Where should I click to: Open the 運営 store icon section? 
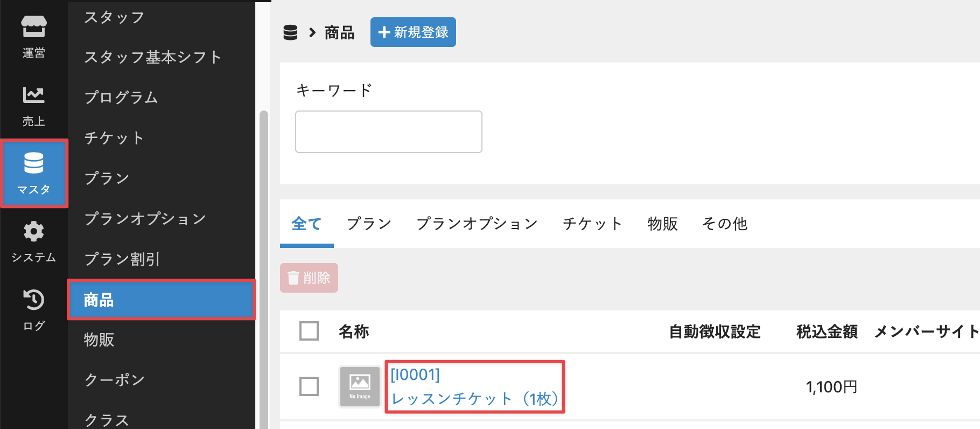tap(33, 36)
